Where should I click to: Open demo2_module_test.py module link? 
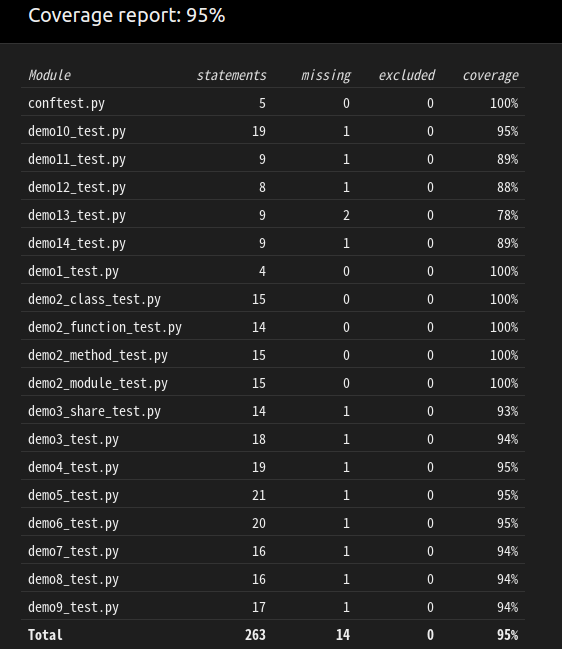click(98, 383)
